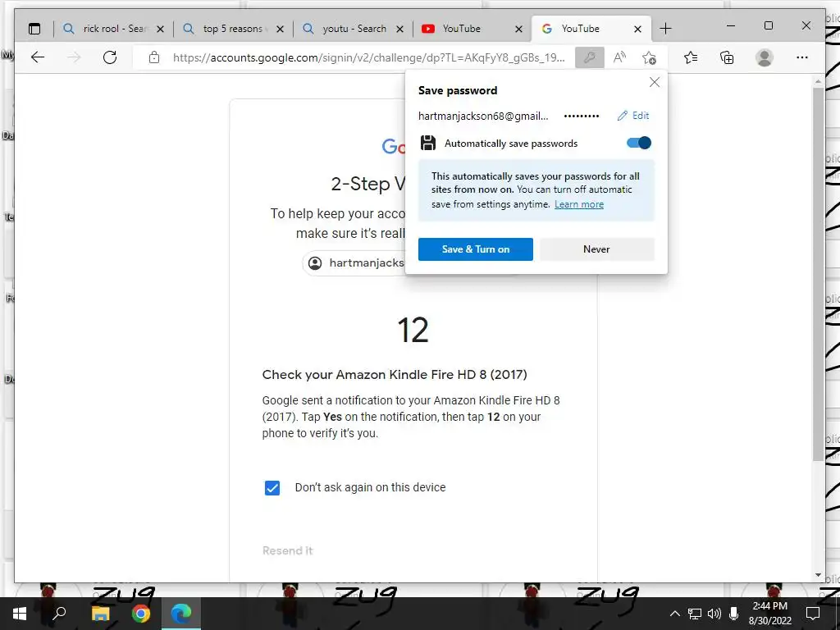This screenshot has height=630, width=840.
Task: Click the page vertical scrollbar
Action: (818, 274)
